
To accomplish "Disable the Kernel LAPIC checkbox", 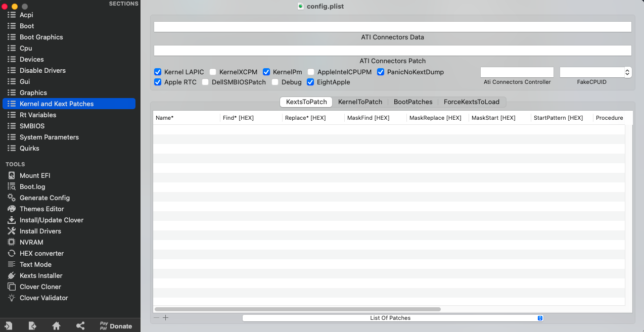I will click(158, 72).
